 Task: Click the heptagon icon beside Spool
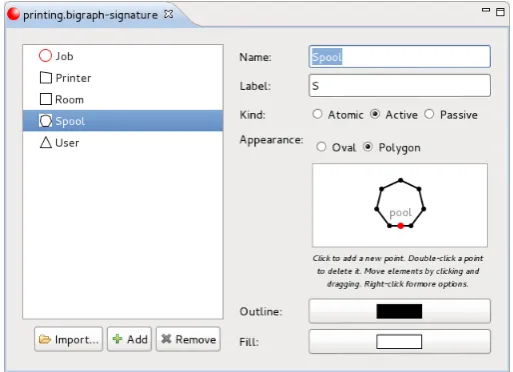tap(45, 121)
